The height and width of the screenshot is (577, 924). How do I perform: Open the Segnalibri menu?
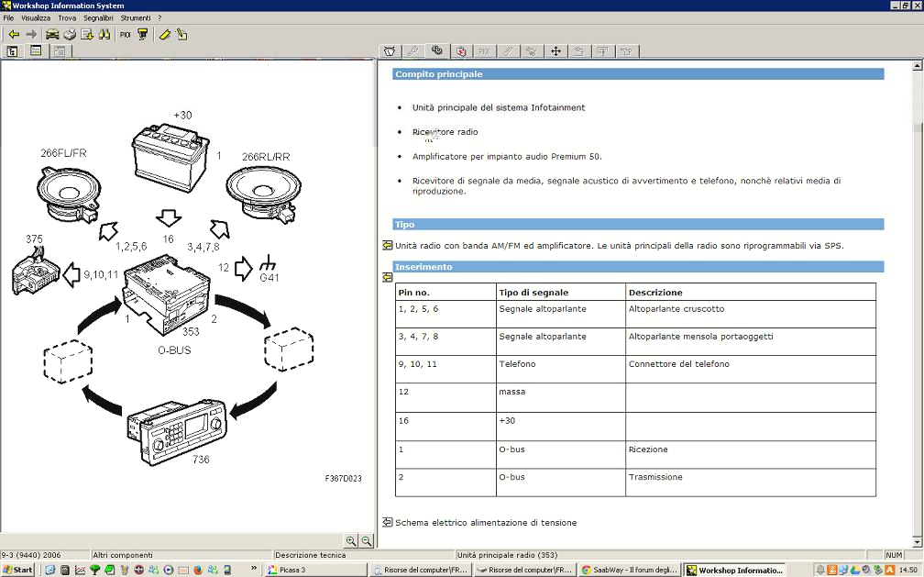98,18
